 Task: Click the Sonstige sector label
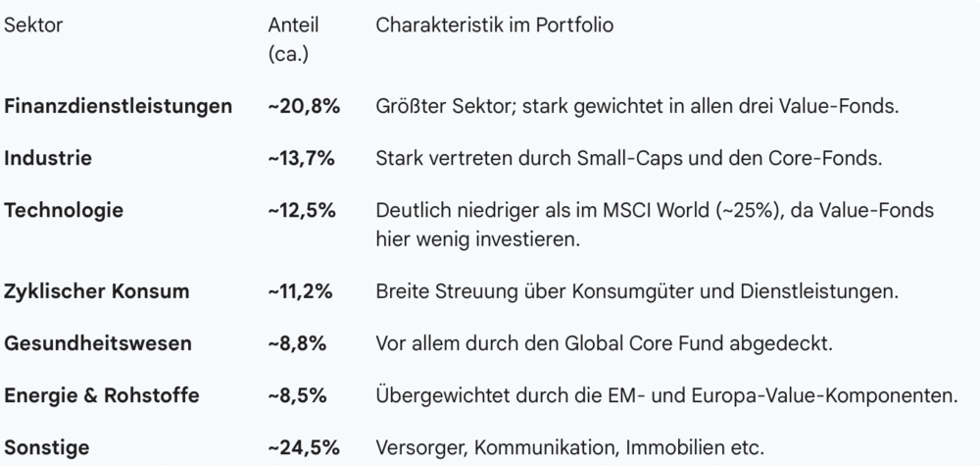pos(46,447)
